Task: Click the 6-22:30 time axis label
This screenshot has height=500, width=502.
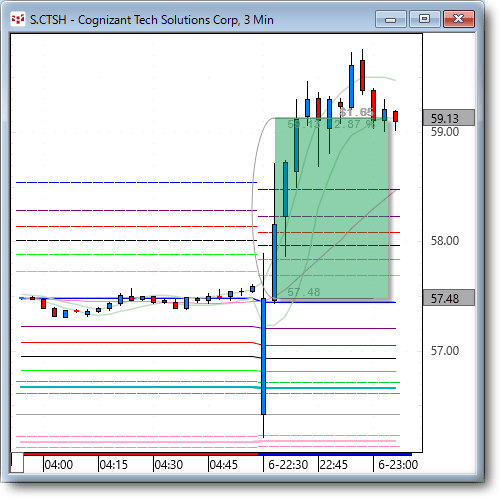Action: [x=288, y=465]
